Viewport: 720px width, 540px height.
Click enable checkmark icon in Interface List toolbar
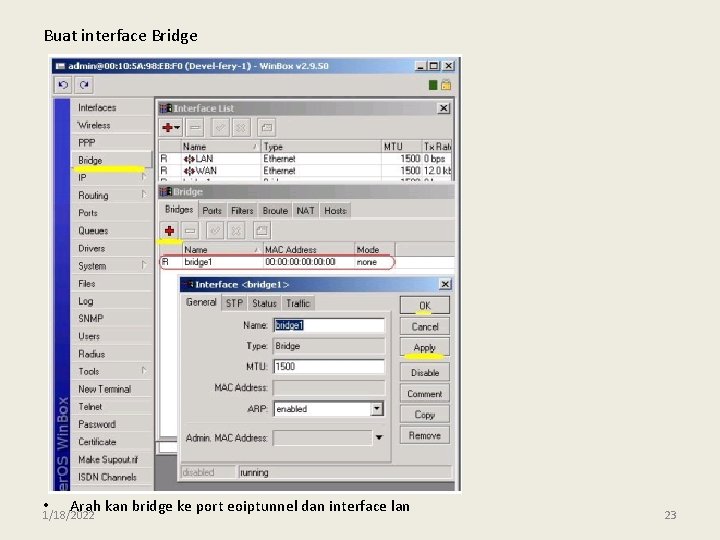pyautogui.click(x=220, y=128)
